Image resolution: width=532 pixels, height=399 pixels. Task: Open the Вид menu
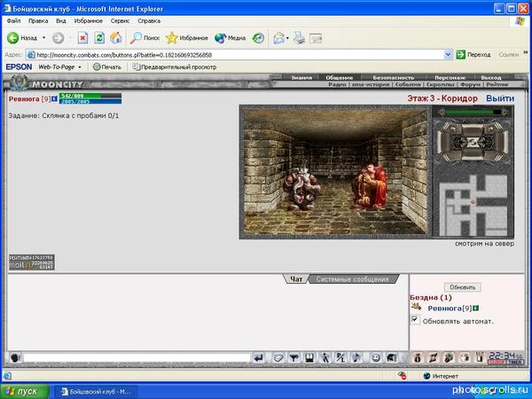point(61,21)
